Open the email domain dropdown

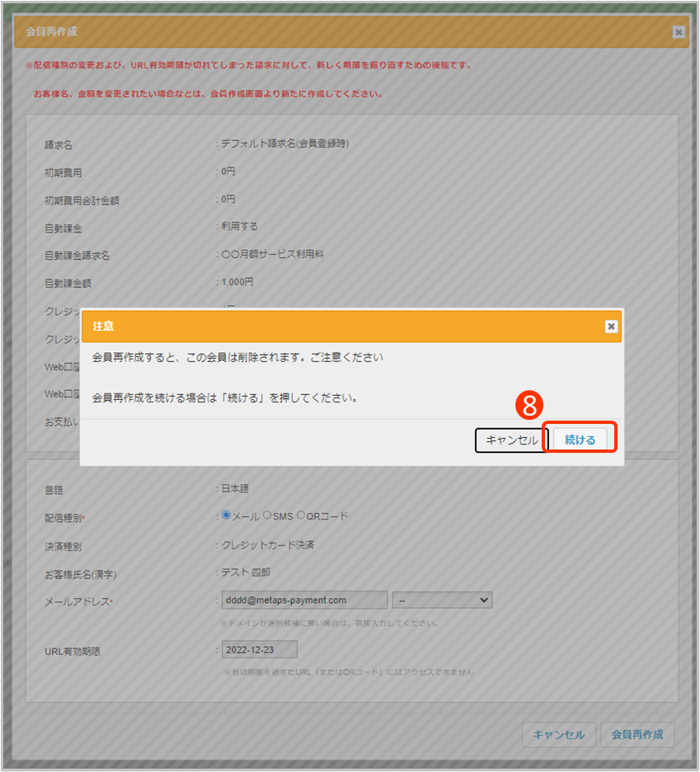click(442, 600)
